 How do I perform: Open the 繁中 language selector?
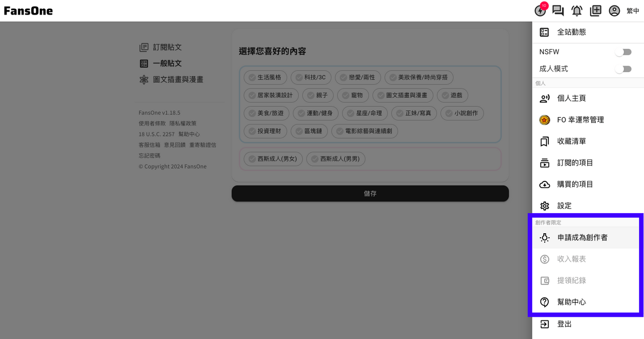pos(633,11)
